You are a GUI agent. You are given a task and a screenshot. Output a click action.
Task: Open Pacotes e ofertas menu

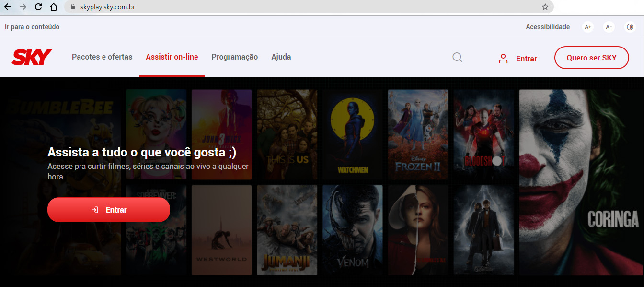(x=102, y=57)
